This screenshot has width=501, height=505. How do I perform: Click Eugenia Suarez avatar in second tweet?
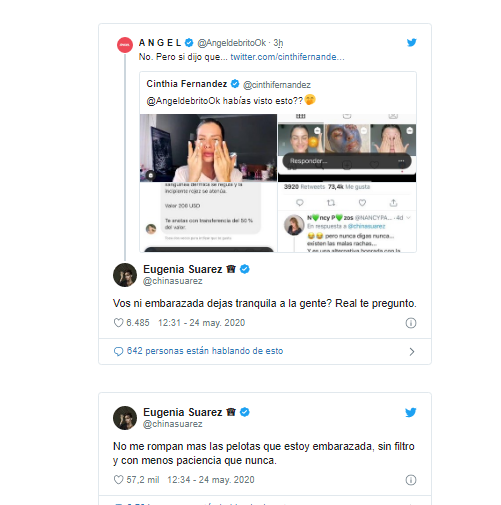click(125, 418)
